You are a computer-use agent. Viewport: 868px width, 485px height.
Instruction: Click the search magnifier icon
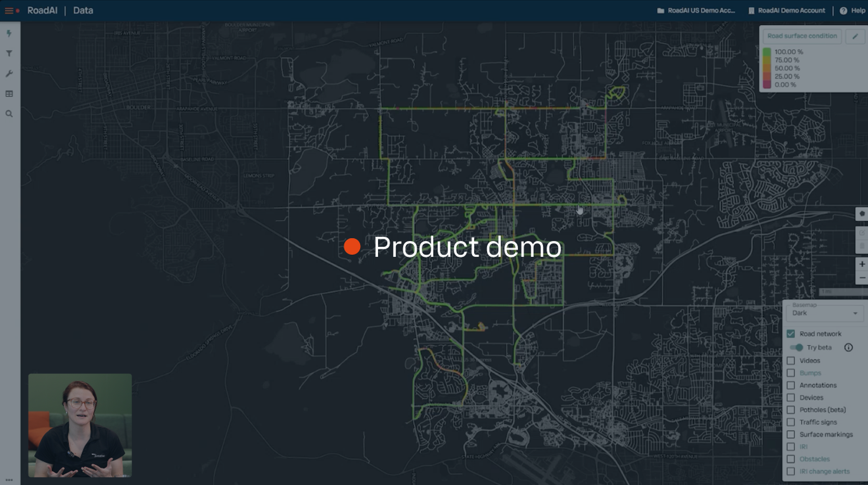coord(9,114)
